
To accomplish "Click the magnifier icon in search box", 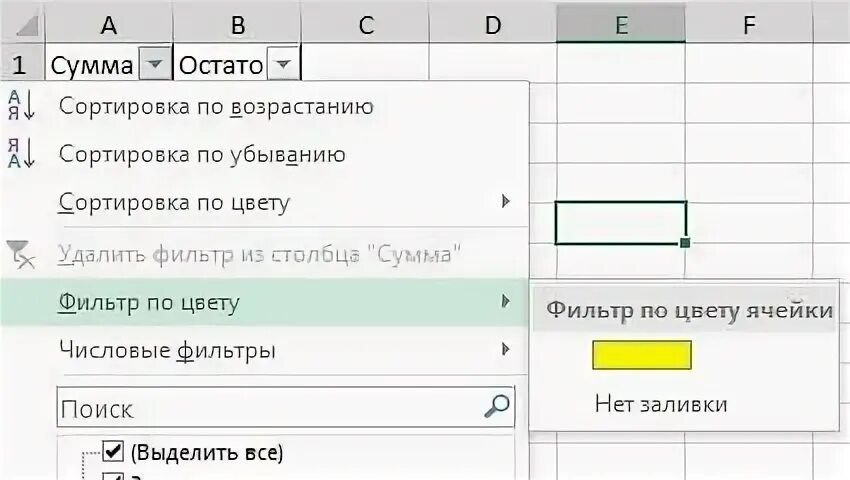I will coord(497,406).
